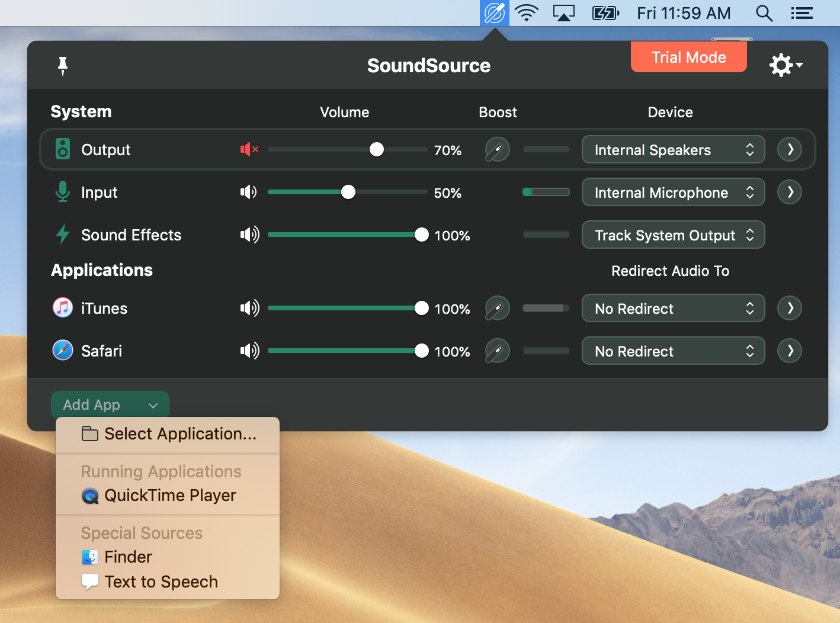This screenshot has width=840, height=623.
Task: Click the menu bar clock Fri 11:59 AM
Action: pos(684,13)
